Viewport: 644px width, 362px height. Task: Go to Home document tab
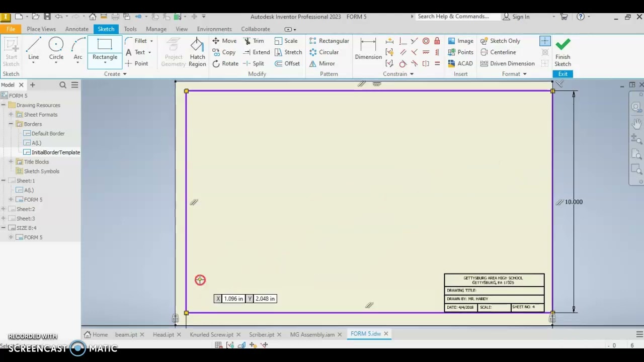[x=96, y=334]
